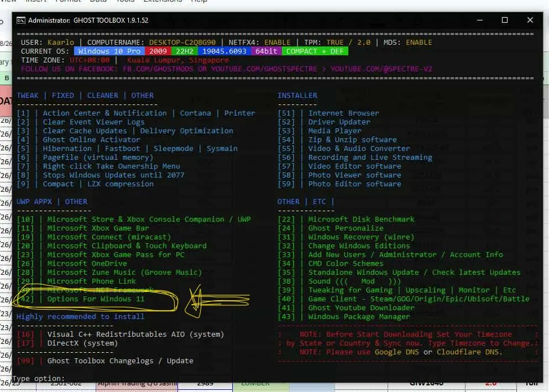Click 'Windows 10 Pro' blue OS label
The width and height of the screenshot is (549, 392).
[x=109, y=51]
